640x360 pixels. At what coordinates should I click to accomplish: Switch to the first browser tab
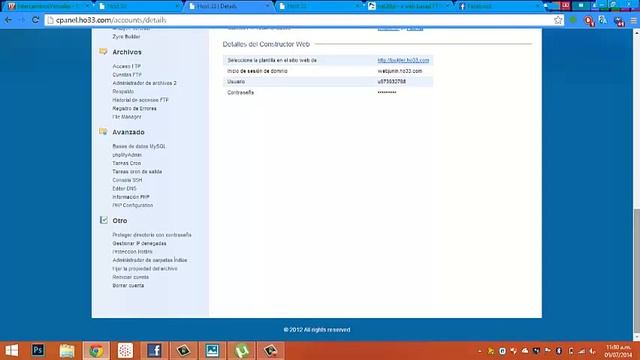48,6
